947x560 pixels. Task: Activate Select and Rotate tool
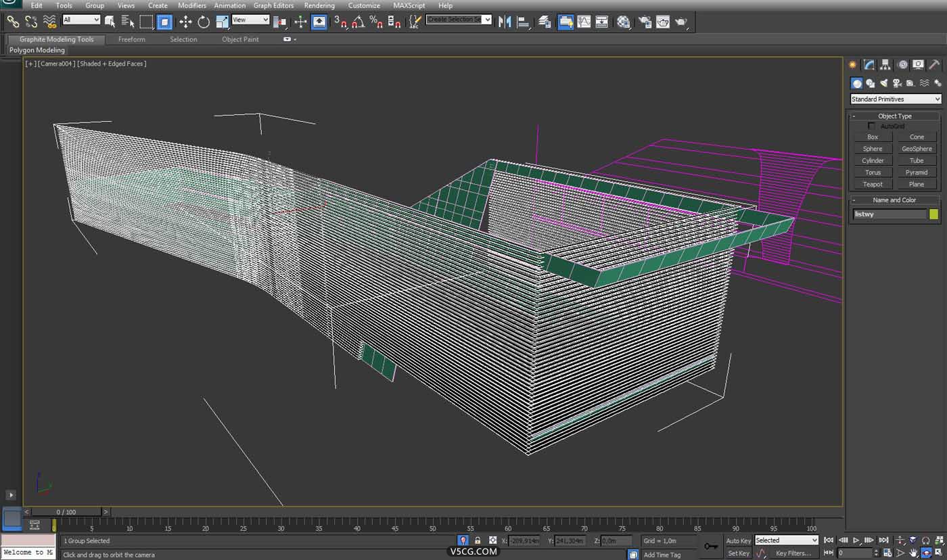click(x=204, y=22)
